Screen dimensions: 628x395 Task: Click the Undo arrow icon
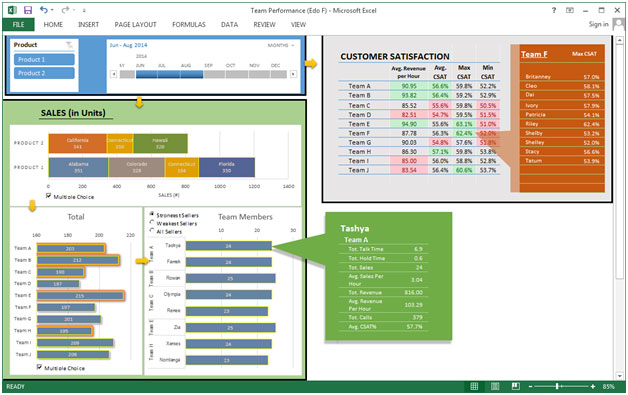click(44, 10)
